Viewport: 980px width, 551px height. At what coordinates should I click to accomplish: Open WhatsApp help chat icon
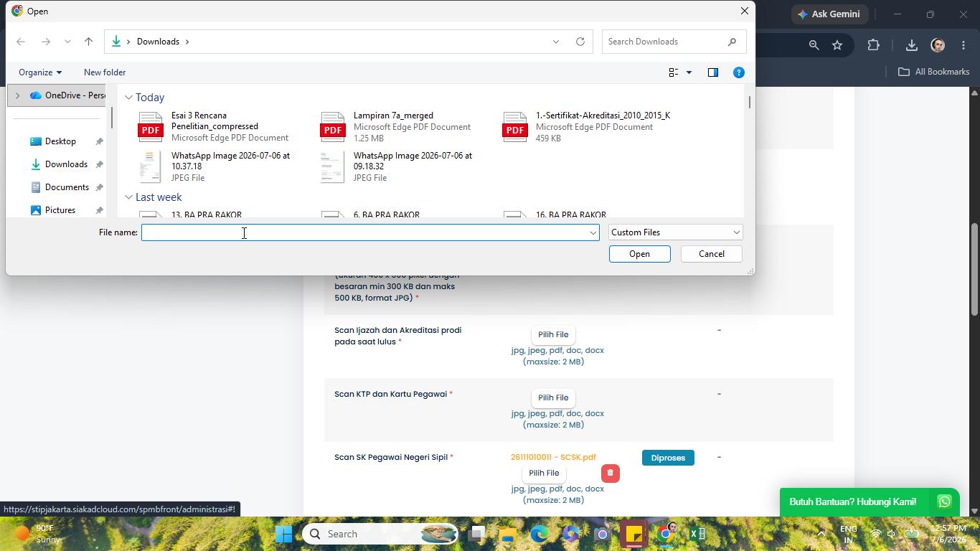click(944, 501)
